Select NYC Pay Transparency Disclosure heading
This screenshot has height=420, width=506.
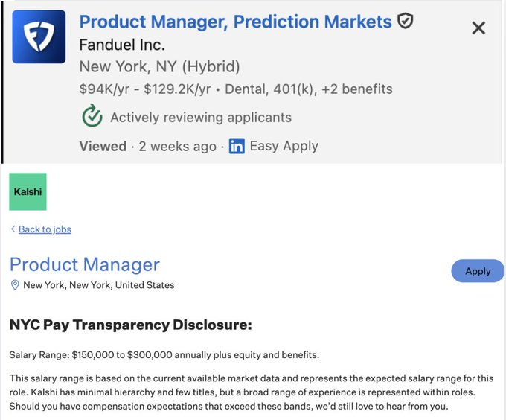click(x=131, y=325)
